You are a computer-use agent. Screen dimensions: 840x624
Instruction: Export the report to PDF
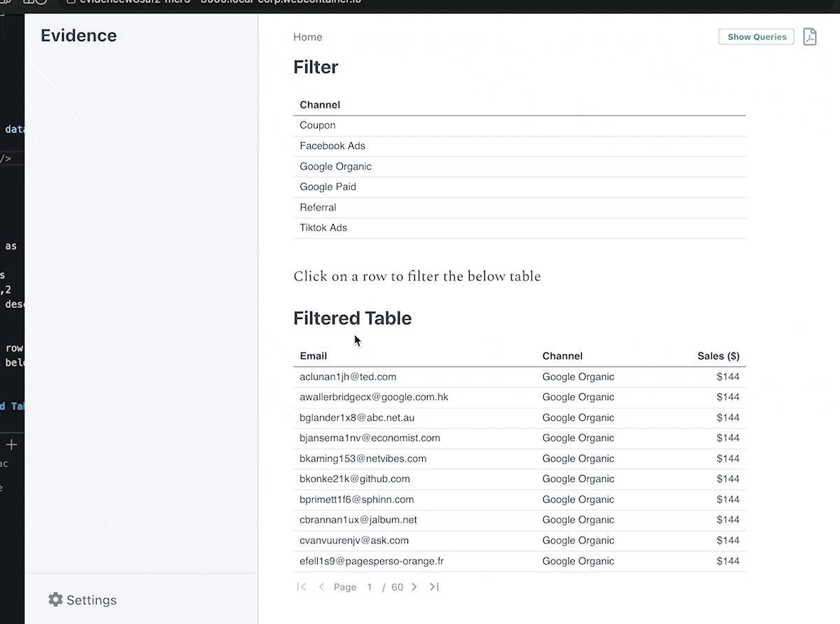(x=810, y=36)
